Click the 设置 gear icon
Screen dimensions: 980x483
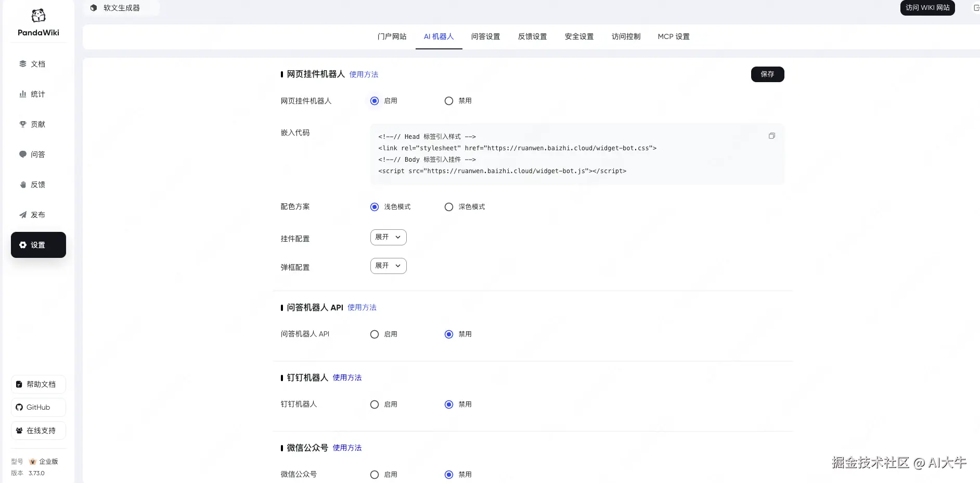pos(23,245)
